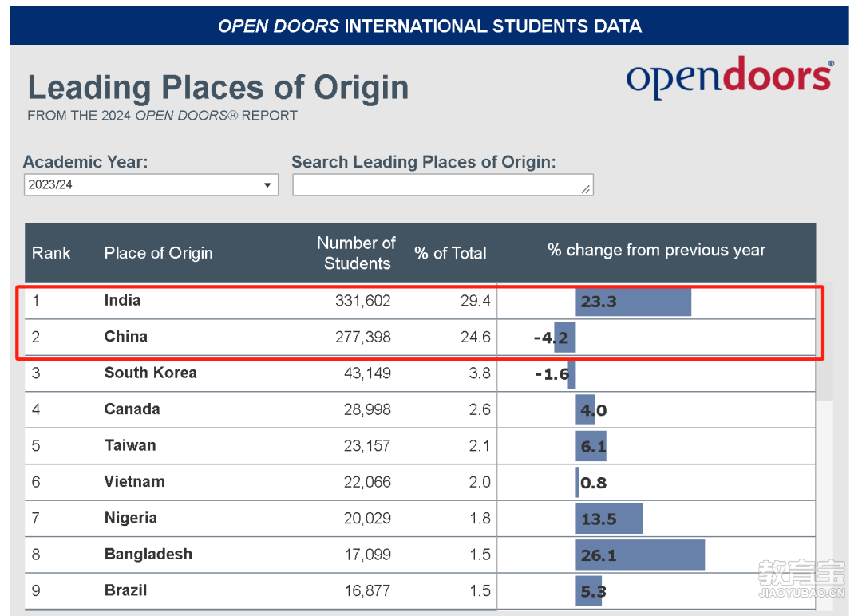This screenshot has height=616, width=862.
Task: Click rank number 5 beside Taiwan
Action: point(36,446)
